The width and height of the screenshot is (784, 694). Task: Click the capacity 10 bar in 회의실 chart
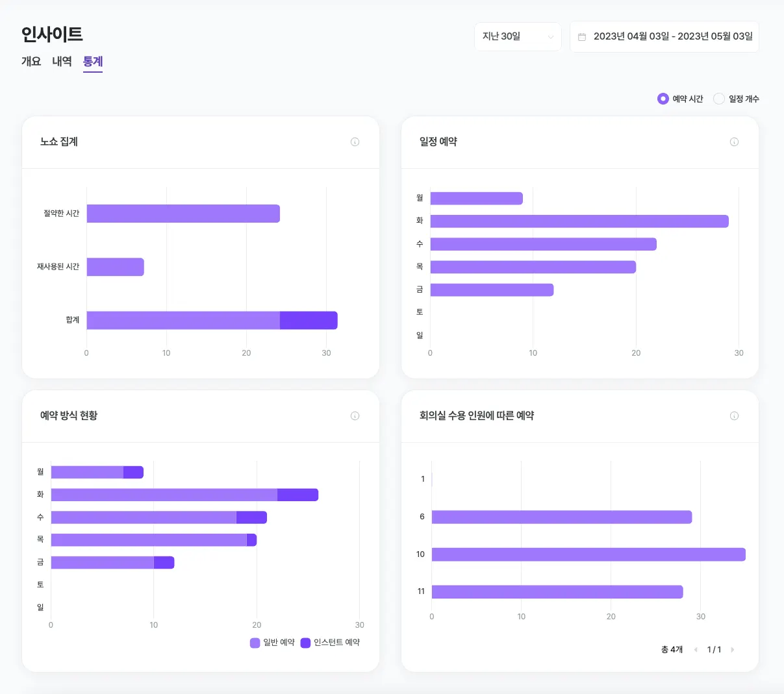pos(588,554)
